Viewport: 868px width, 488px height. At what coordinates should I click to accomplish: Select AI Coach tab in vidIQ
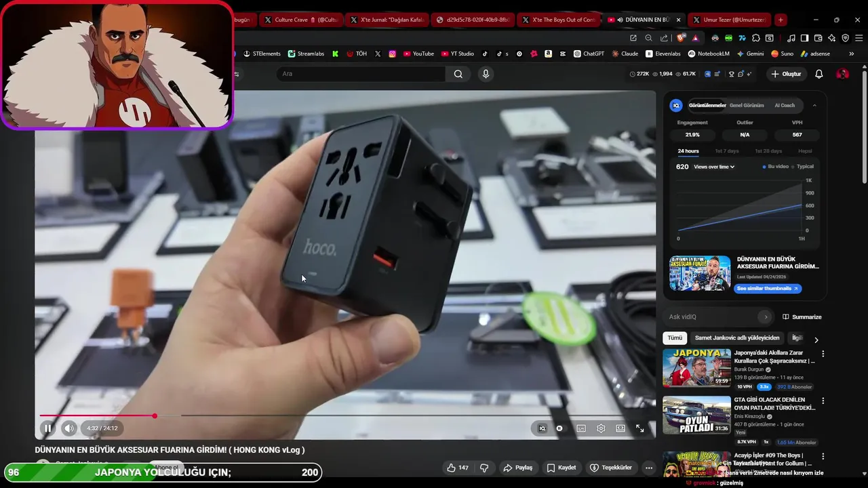785,106
